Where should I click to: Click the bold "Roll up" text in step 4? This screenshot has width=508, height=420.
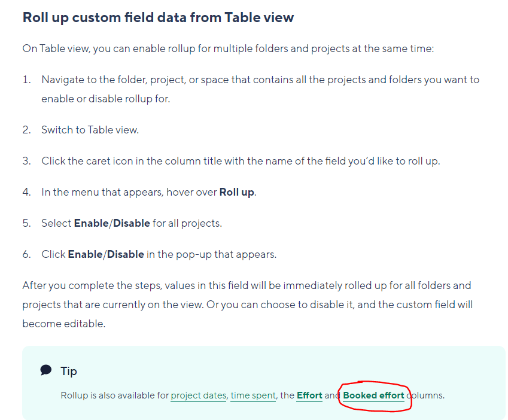[x=237, y=192]
